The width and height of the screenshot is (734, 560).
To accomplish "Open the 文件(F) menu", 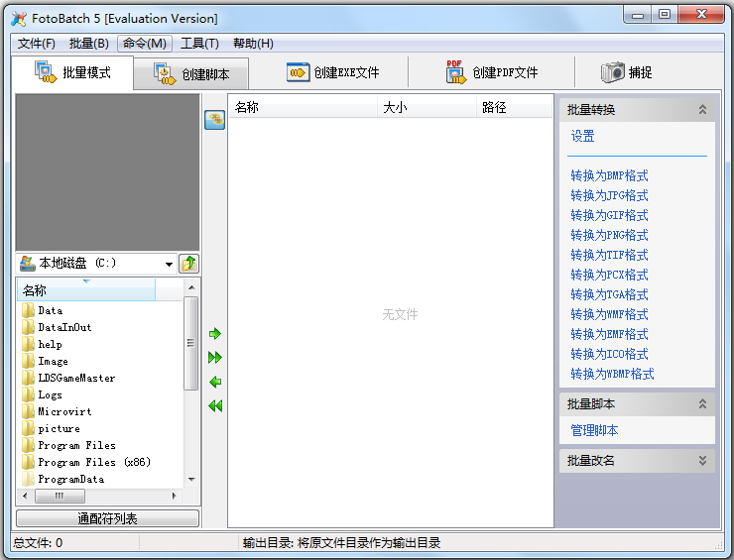I will click(x=36, y=44).
